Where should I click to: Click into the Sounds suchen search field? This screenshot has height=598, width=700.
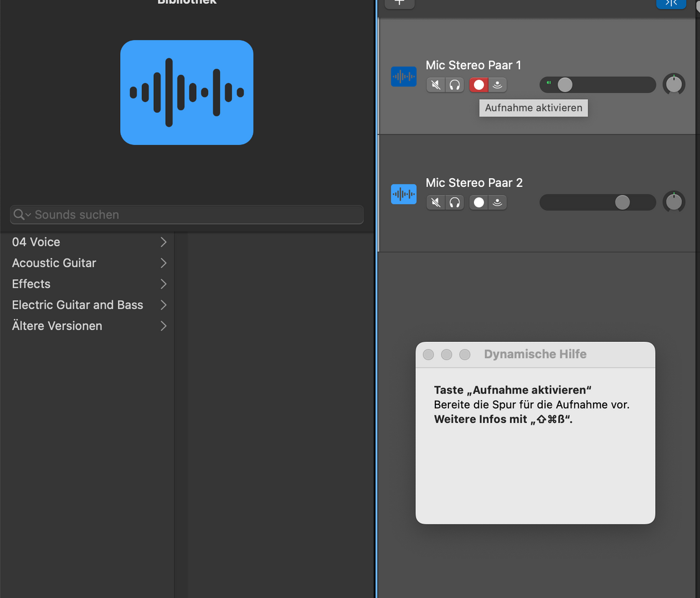187,215
